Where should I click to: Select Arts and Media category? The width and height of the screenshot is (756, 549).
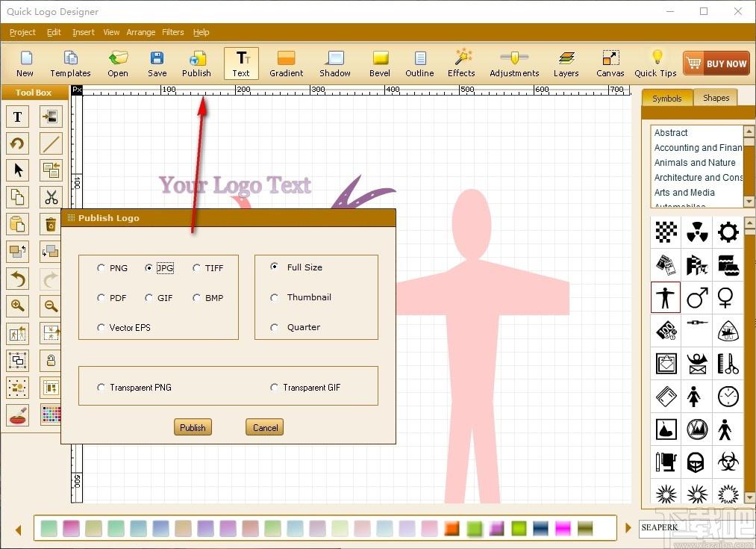(684, 193)
